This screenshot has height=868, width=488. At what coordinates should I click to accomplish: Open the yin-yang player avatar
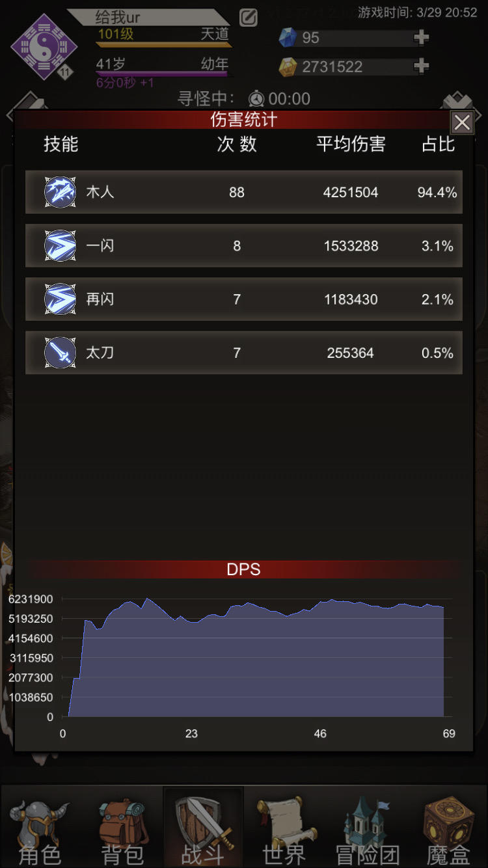point(44,47)
